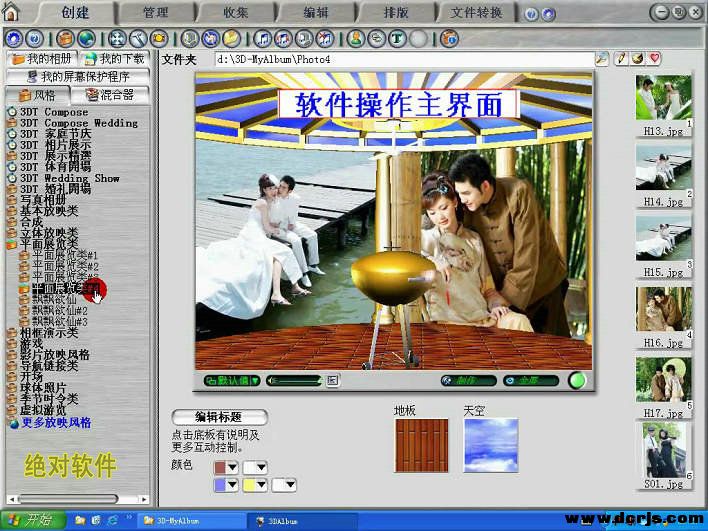The width and height of the screenshot is (708, 531).
Task: Click the magnifier icon next to folder path
Action: (x=602, y=59)
